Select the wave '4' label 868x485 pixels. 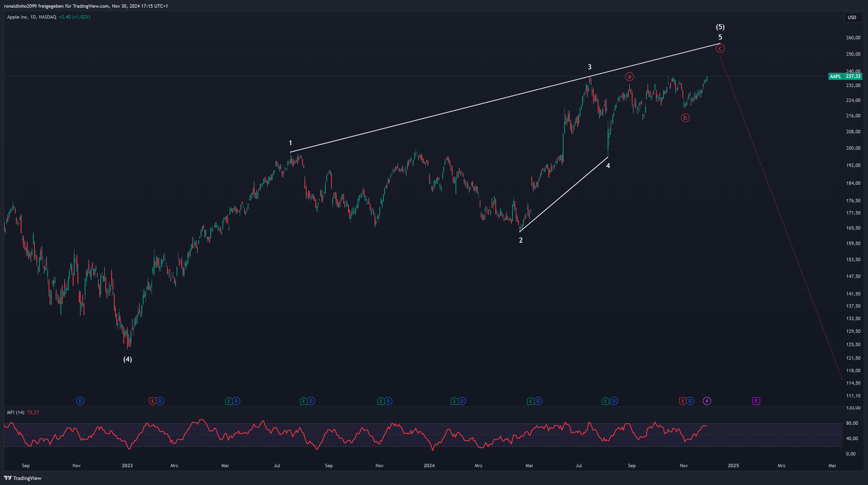(x=608, y=165)
